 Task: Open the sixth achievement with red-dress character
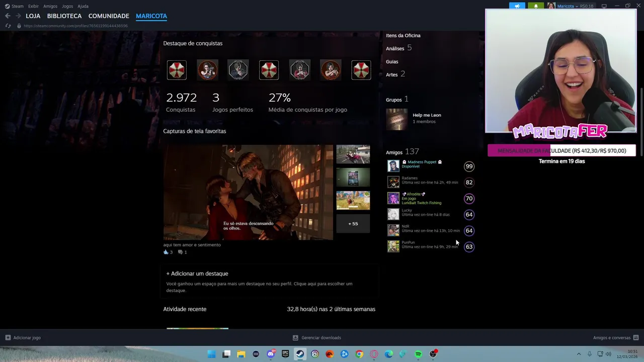coord(331,70)
